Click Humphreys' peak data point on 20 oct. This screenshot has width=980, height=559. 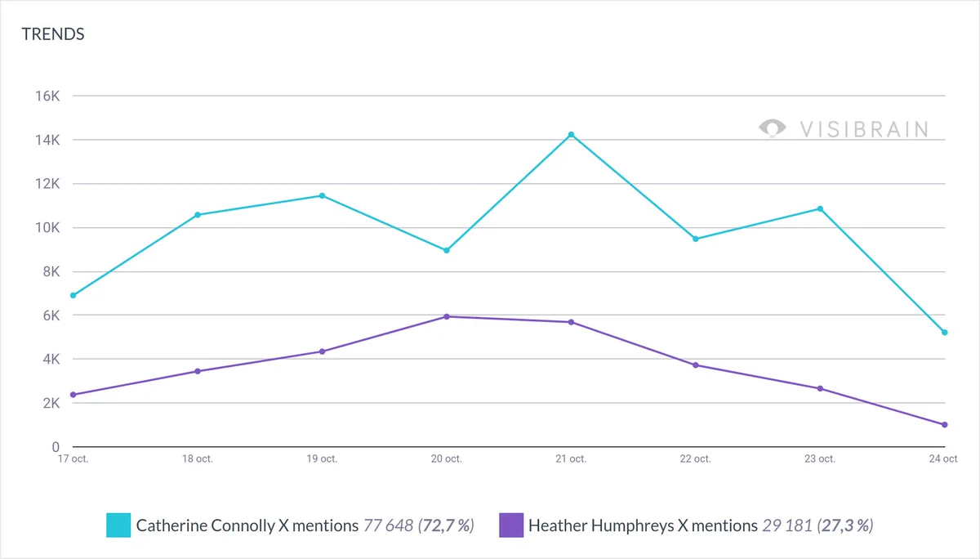pos(447,316)
